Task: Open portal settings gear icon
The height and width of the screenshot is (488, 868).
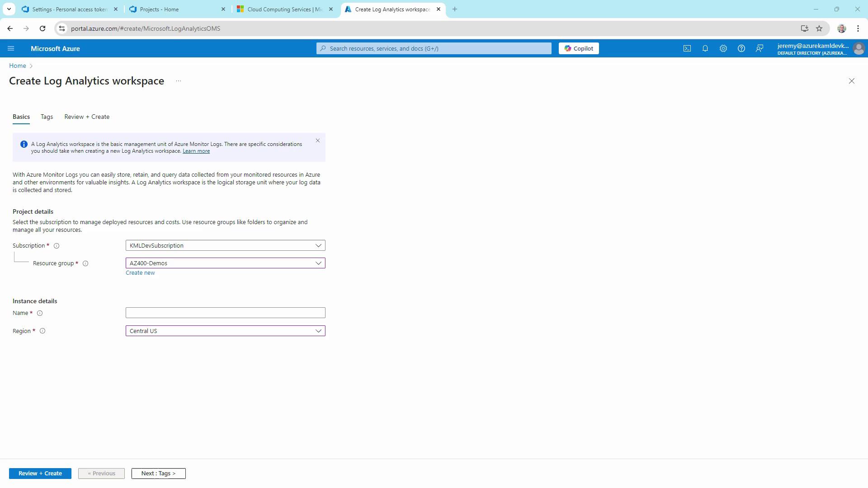Action: click(x=723, y=48)
